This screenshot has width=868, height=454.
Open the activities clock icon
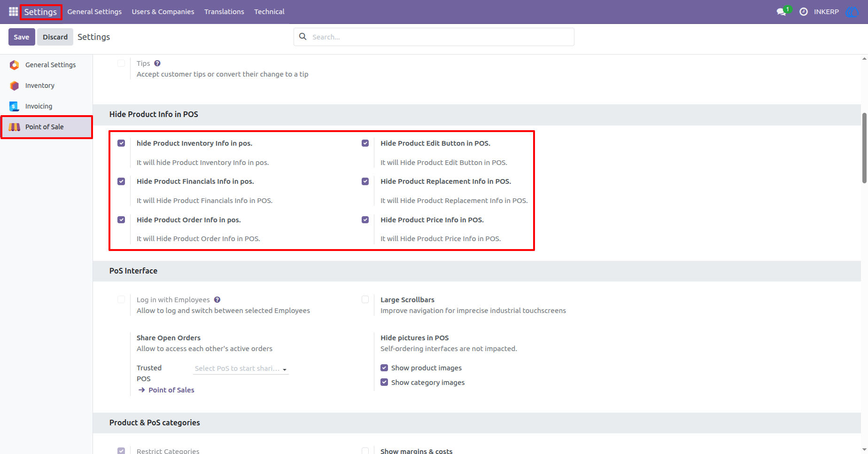pos(804,12)
